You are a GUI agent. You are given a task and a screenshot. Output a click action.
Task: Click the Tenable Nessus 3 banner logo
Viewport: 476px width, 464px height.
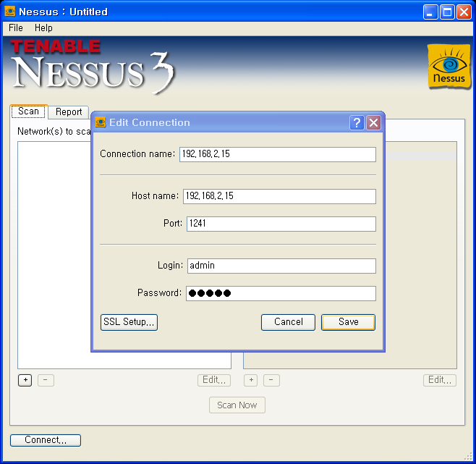click(93, 67)
